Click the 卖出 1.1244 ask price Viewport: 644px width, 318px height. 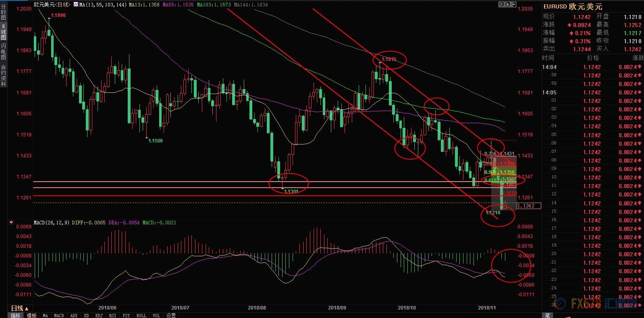click(x=582, y=49)
